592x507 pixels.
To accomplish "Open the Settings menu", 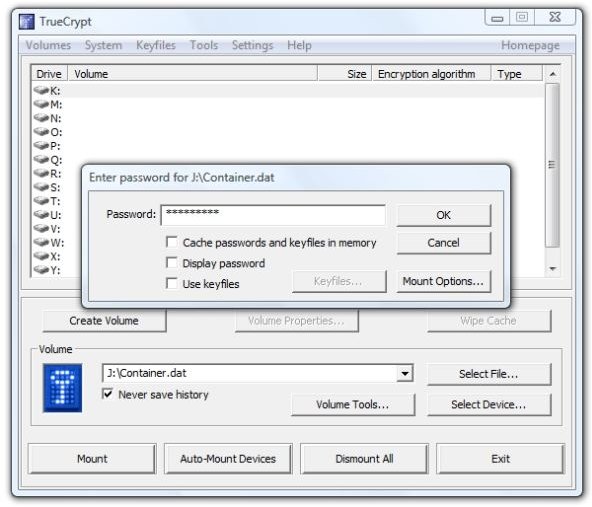I will (252, 45).
